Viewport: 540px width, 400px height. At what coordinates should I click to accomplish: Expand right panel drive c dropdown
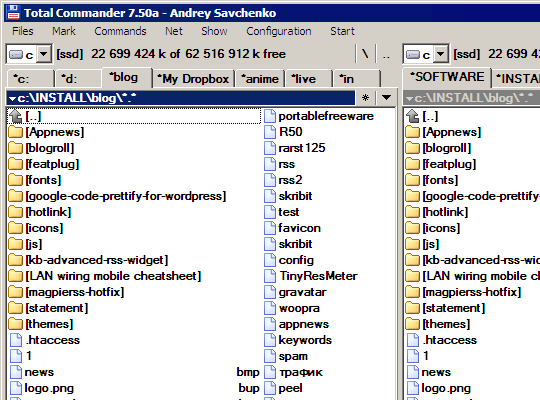(440, 54)
